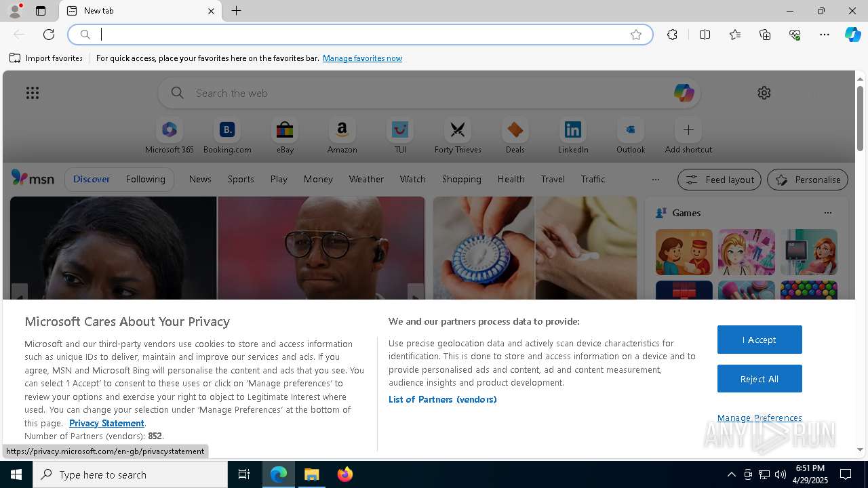Image resolution: width=868 pixels, height=488 pixels.
Task: Click the browser address bar
Action: (x=360, y=35)
